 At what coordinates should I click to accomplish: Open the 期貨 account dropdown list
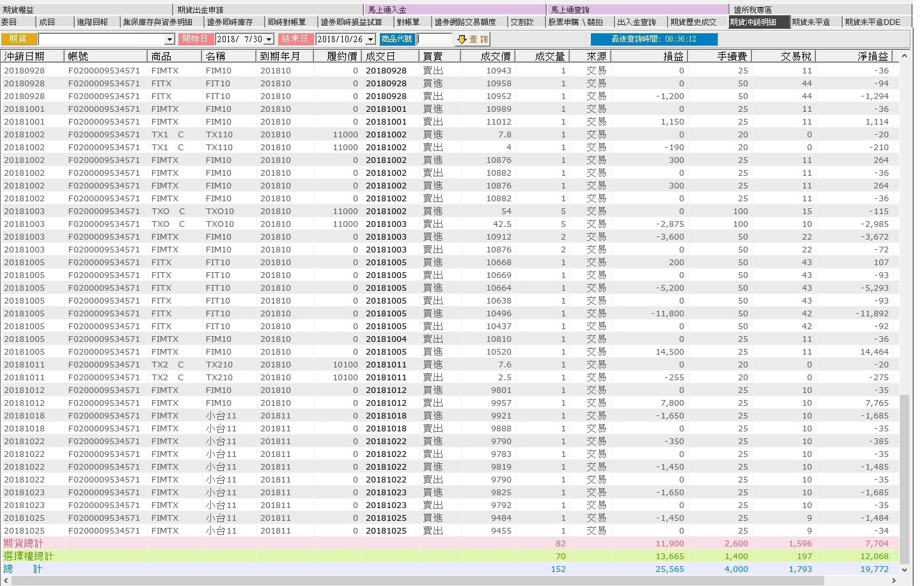click(x=169, y=40)
